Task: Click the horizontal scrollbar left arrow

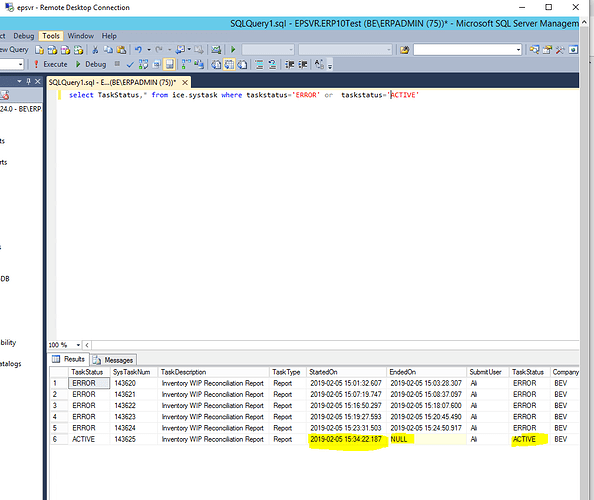Action: point(87,345)
